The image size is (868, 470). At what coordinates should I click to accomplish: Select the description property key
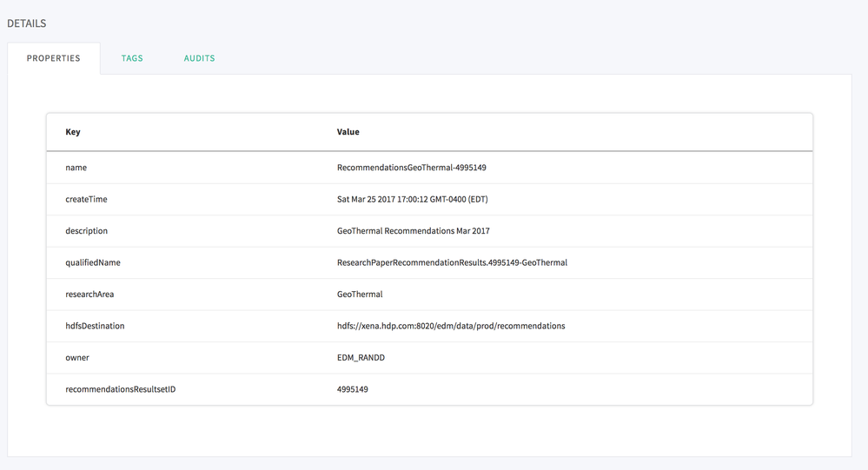[x=87, y=231]
